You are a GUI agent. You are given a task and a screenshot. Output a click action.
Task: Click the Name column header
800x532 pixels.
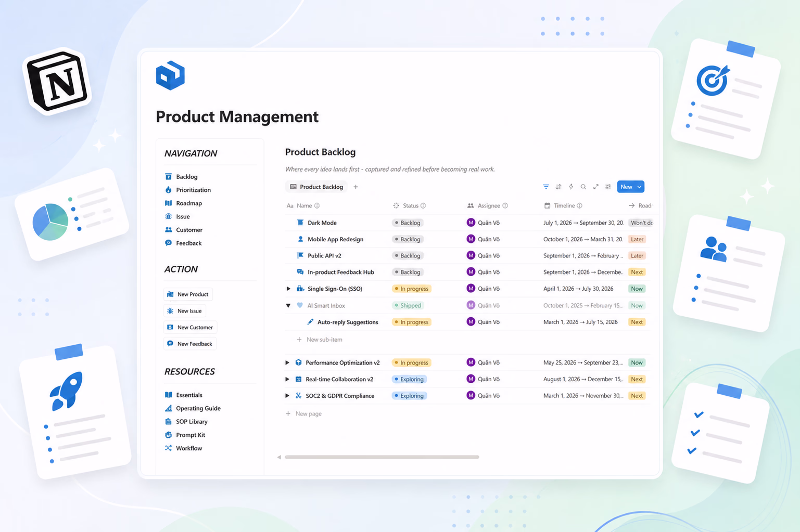[303, 205]
